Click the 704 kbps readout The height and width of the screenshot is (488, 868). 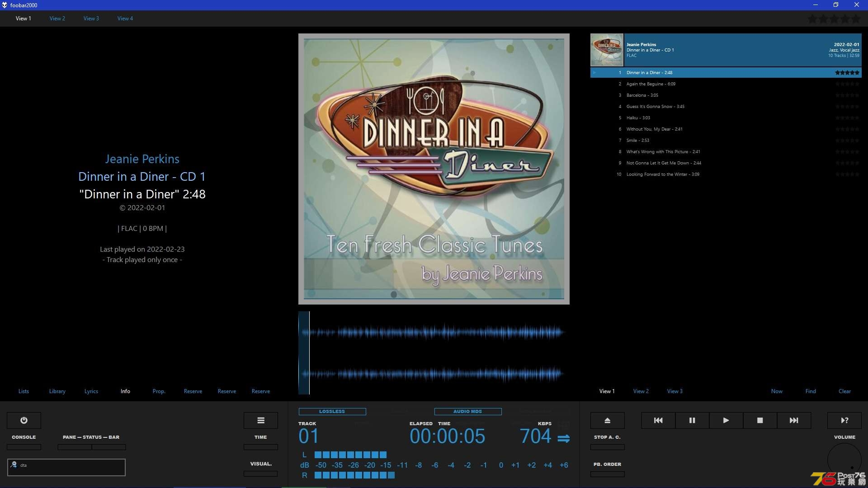point(536,436)
